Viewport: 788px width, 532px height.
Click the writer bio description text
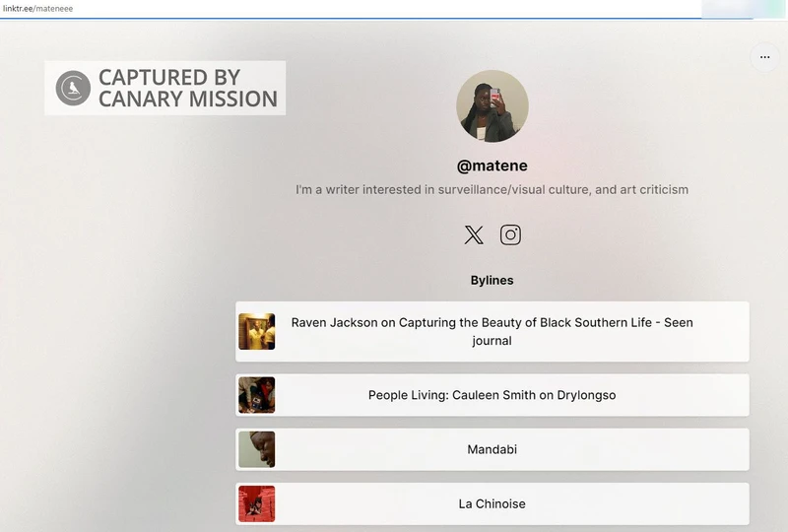(492, 189)
